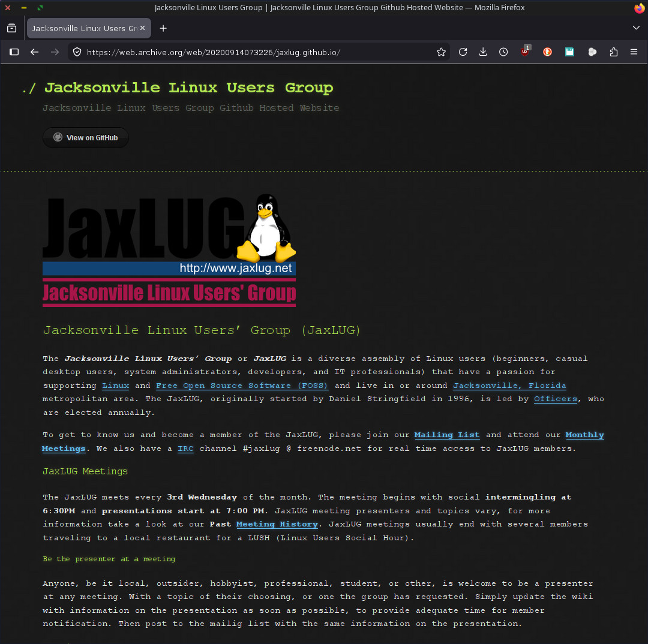Open the Firefox hamburger application menu
The width and height of the screenshot is (648, 644).
pos(634,52)
